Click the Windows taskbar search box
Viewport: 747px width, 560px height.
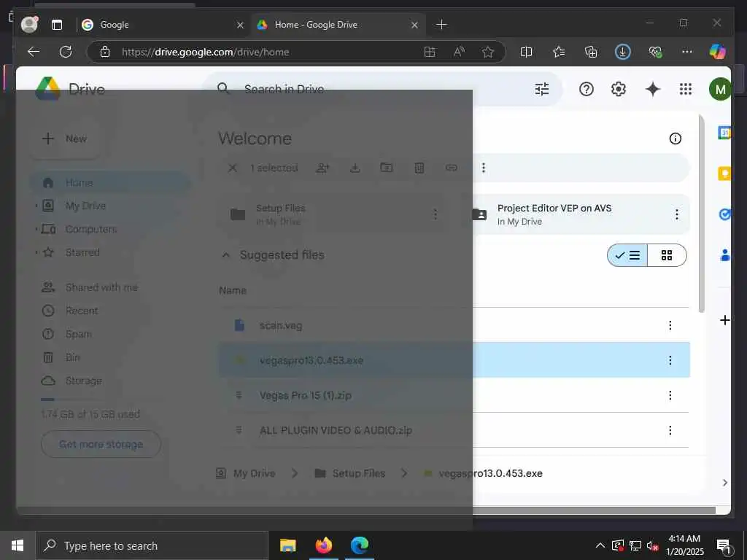[x=152, y=545]
